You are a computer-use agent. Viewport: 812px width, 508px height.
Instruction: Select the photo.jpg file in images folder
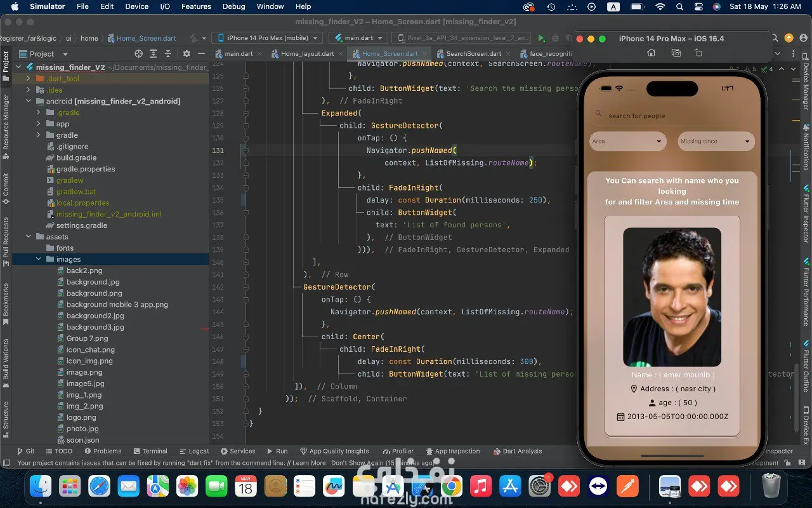[82, 429]
